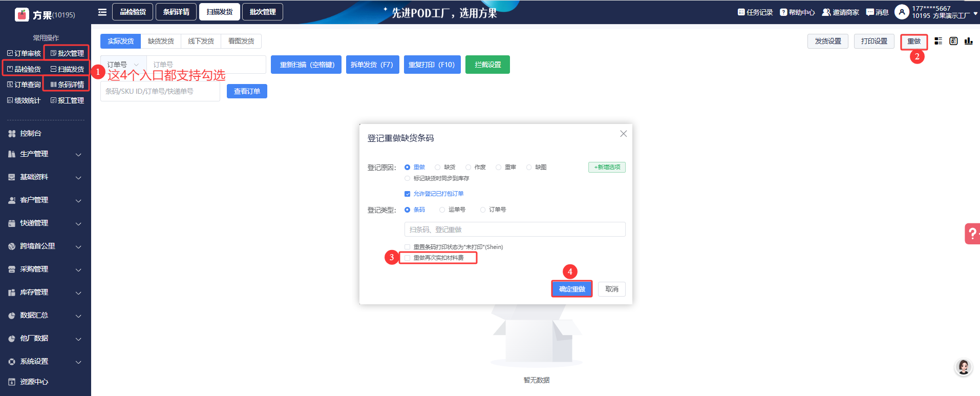
Task: Click the user avatar icon
Action: (902, 12)
